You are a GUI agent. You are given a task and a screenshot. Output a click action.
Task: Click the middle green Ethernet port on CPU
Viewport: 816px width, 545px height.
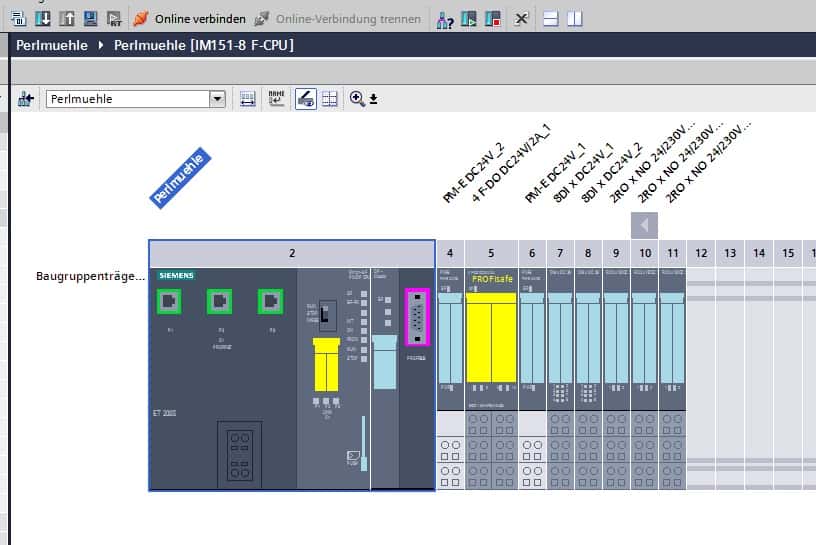(219, 301)
